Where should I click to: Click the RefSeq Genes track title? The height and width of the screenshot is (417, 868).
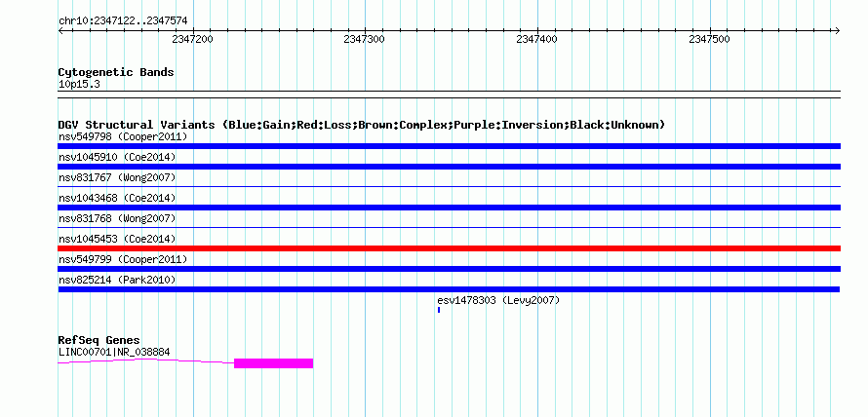pos(99,340)
